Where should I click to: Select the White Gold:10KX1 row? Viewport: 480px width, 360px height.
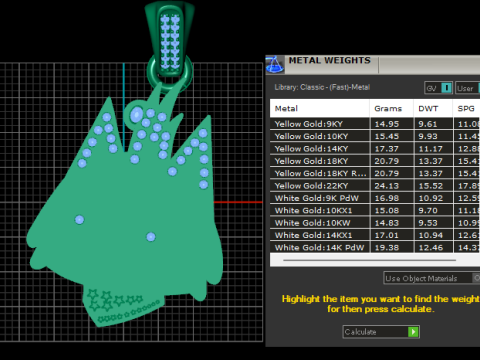pyautogui.click(x=375, y=210)
